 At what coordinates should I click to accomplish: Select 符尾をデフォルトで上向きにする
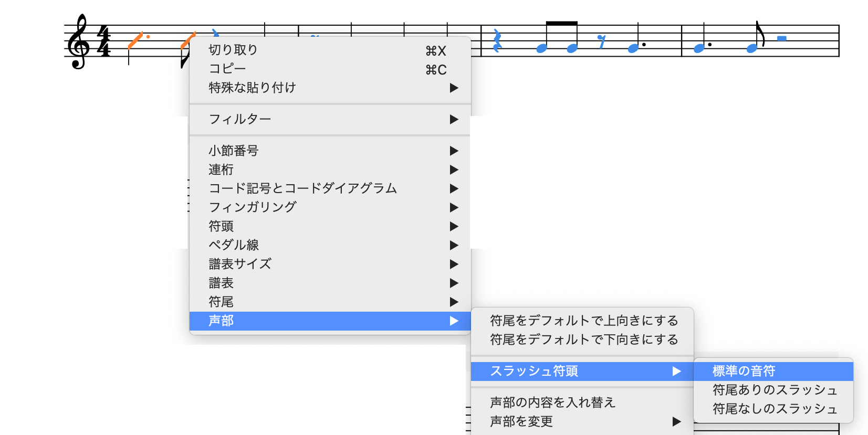583,321
